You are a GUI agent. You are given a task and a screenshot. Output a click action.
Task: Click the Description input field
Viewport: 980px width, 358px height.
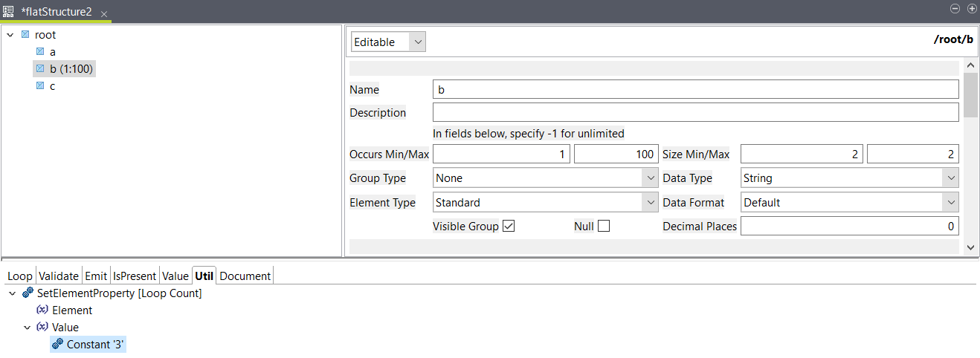coord(695,113)
